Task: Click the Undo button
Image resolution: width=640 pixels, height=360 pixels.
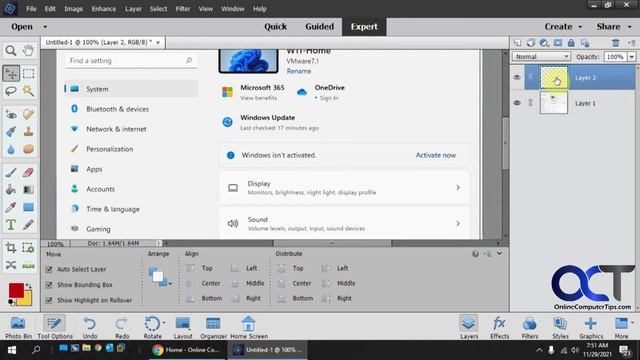Action: (x=90, y=327)
